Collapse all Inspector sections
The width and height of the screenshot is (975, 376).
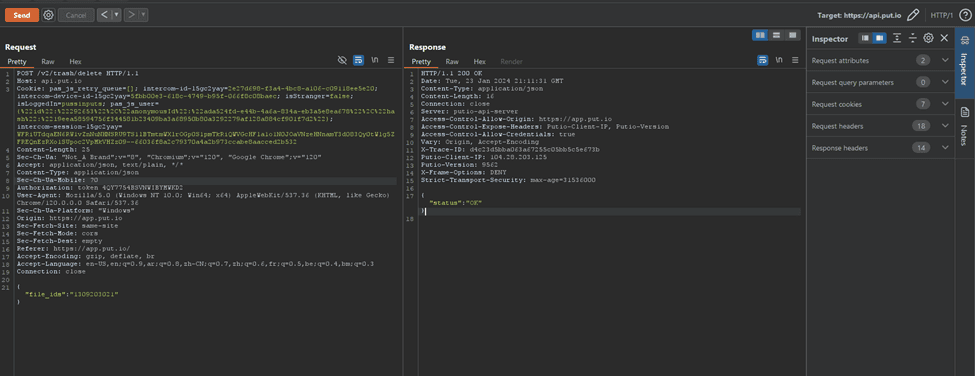pos(912,38)
